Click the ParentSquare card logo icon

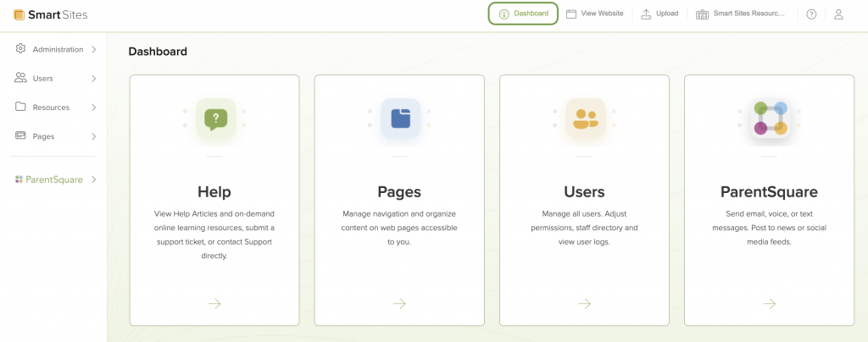770,119
